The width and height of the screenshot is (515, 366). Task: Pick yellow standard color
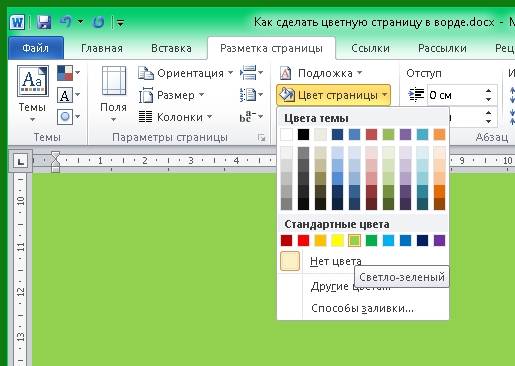337,240
